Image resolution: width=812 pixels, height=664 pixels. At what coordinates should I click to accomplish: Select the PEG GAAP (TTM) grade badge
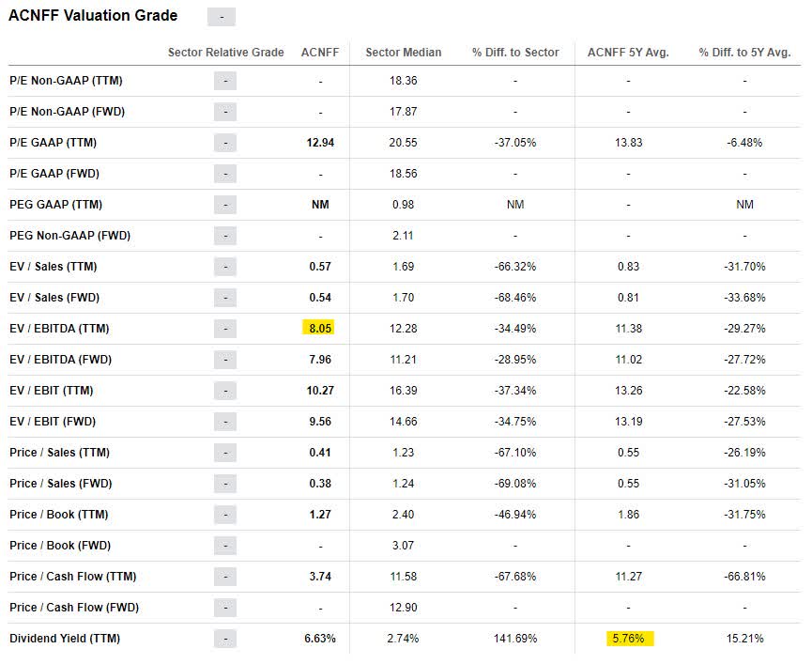point(224,205)
